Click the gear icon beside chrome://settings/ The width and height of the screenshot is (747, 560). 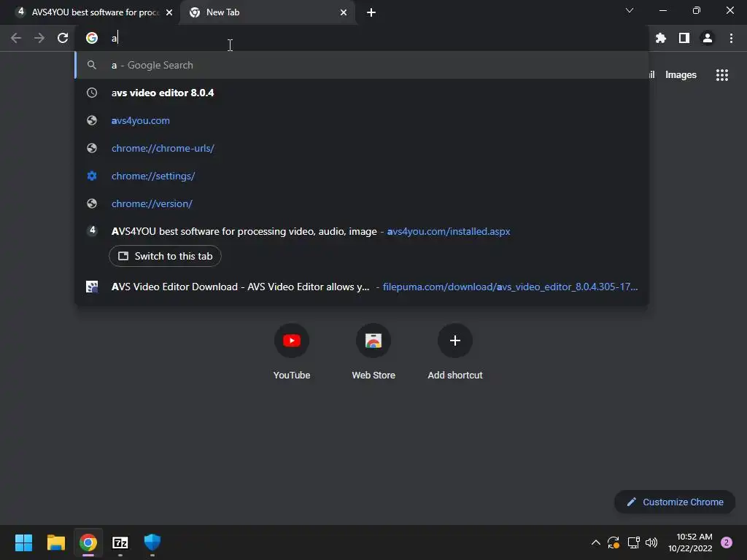click(92, 176)
